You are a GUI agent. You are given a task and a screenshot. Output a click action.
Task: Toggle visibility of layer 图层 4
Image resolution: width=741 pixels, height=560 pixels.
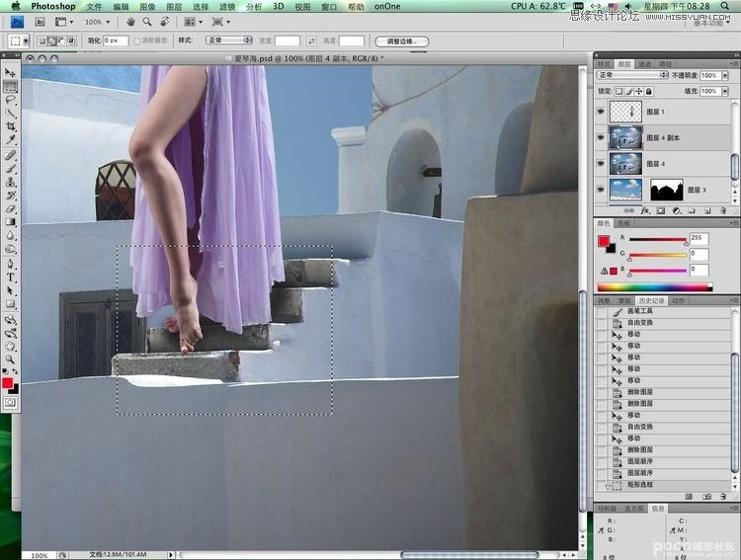[x=601, y=163]
